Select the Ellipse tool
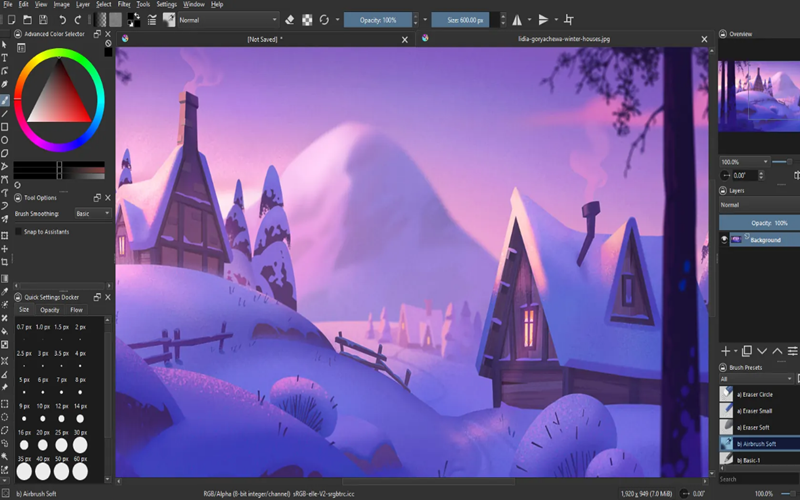 [5, 140]
